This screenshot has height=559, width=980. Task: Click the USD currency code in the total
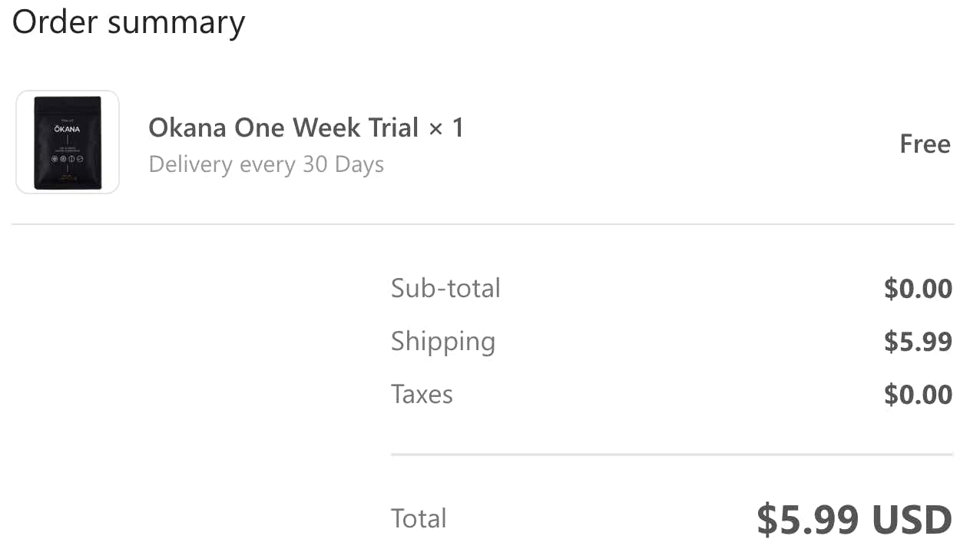911,520
